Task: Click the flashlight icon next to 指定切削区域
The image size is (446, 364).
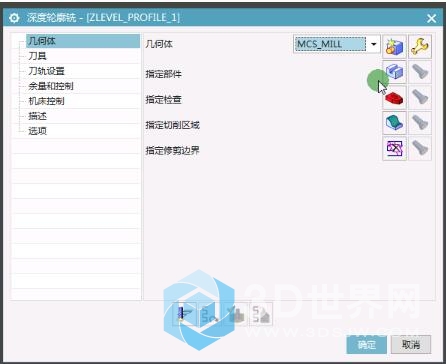Action: pyautogui.click(x=420, y=123)
